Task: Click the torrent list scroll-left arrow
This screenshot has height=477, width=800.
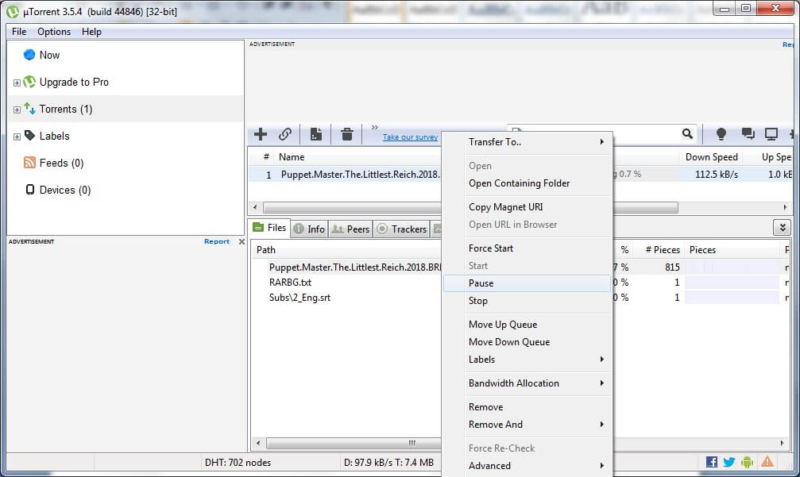Action: click(x=256, y=208)
